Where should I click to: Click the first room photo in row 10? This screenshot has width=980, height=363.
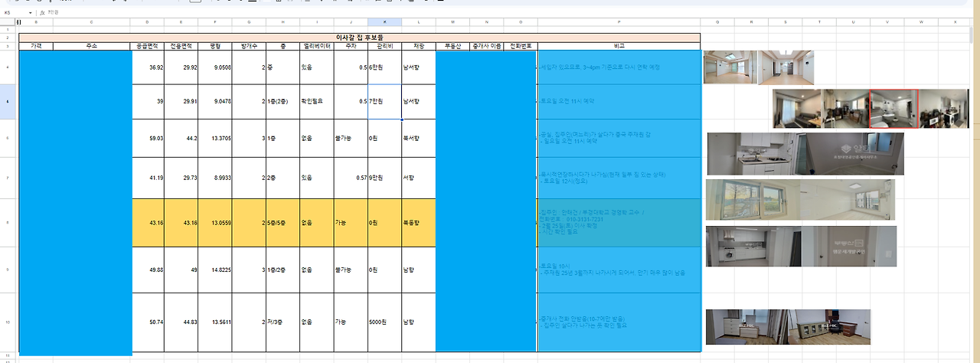click(x=746, y=327)
